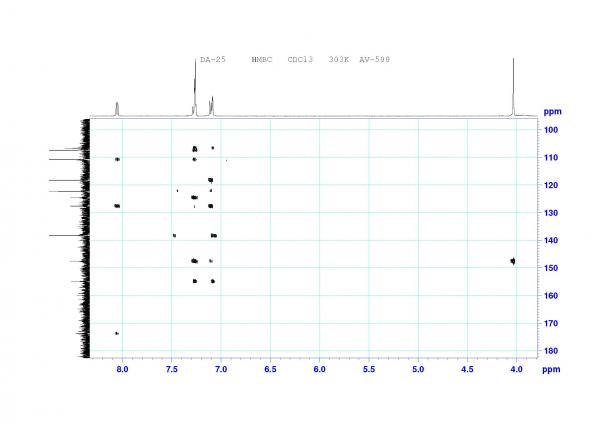Click the cross peak at 7.27 ppm, 124 ppm
Image resolution: width=600 pixels, height=424 pixels.
tap(194, 197)
